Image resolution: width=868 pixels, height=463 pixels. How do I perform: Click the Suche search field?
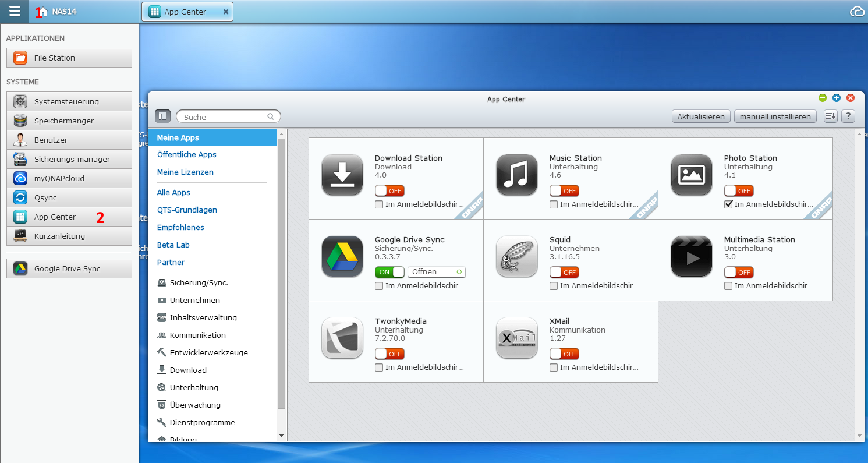tap(228, 116)
